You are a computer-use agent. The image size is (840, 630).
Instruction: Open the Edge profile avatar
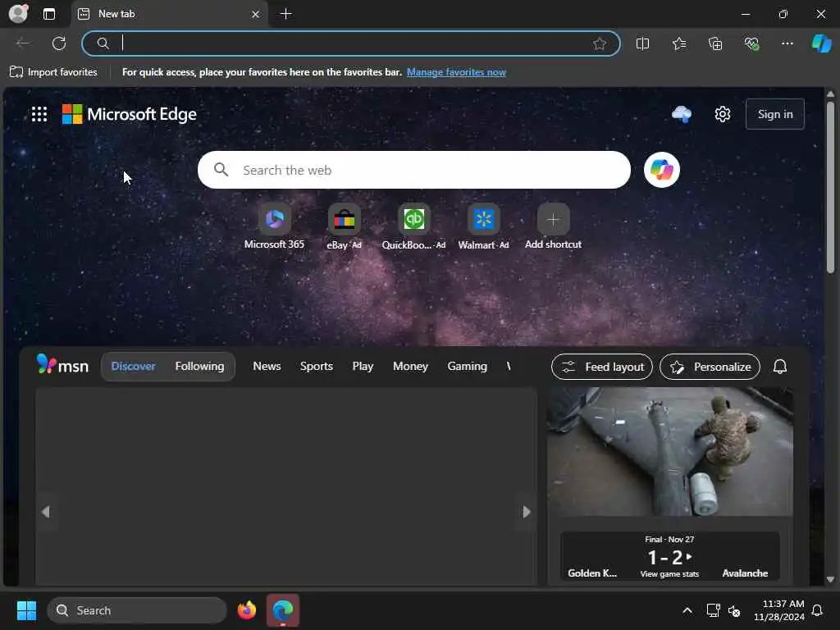[x=18, y=14]
